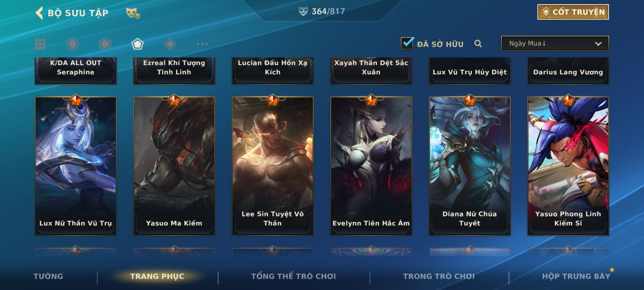Select the hexagon rarity filter icon
Screen dimensions: 644x290
[105, 44]
